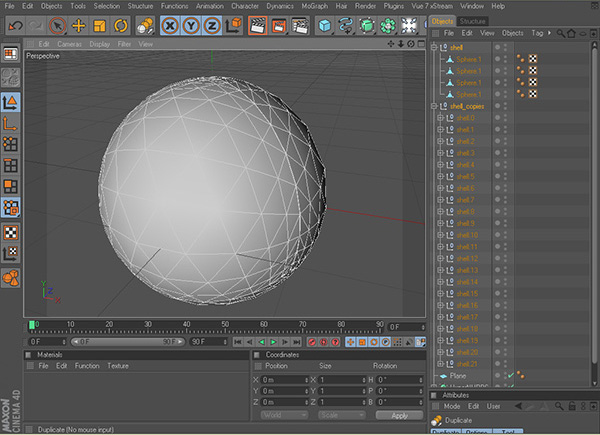The image size is (600, 435).
Task: Open Render Settings icon
Action: pyautogui.click(x=300, y=26)
